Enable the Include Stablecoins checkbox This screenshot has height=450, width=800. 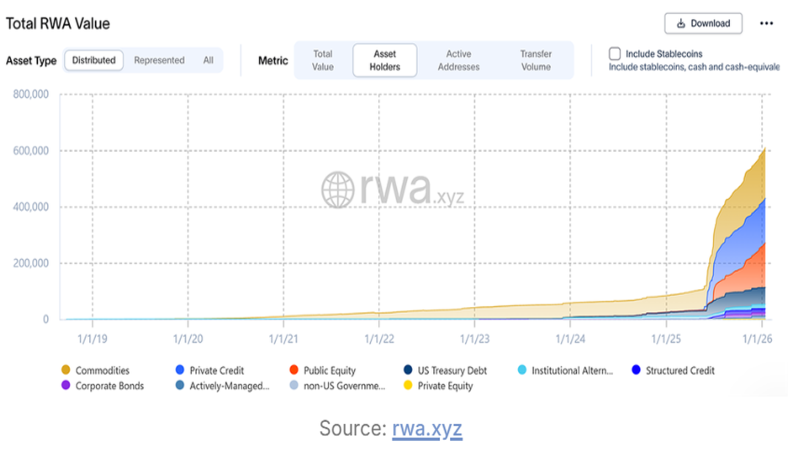coord(615,54)
